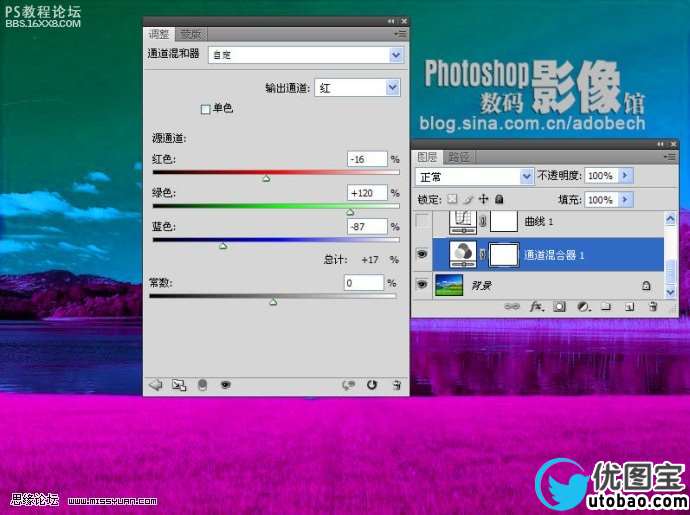690x515 pixels.
Task: Toggle adjustment layer visibility eye in Adjustments panel
Action: pyautogui.click(x=226, y=385)
